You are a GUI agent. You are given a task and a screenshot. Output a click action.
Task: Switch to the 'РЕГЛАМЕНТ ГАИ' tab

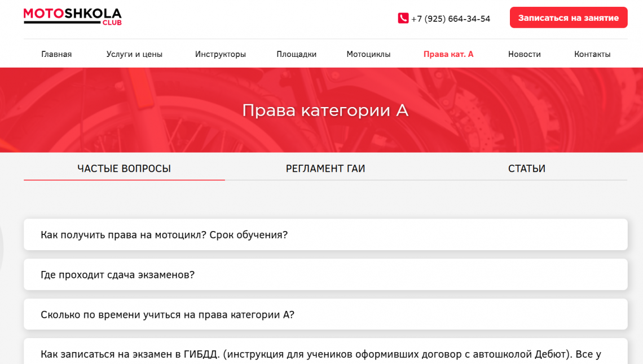[325, 168]
